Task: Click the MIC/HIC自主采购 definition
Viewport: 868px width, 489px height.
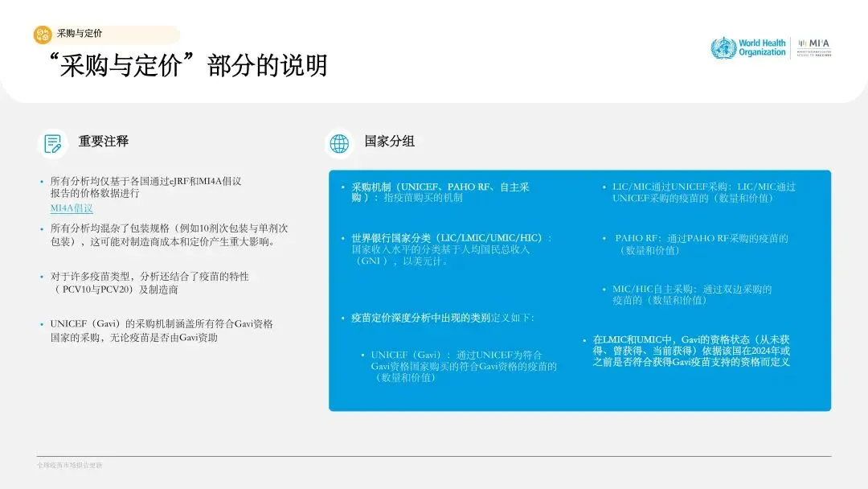Action: pos(692,294)
